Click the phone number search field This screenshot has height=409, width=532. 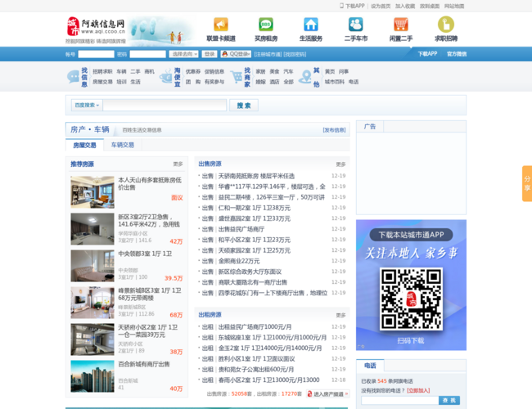pos(400,400)
